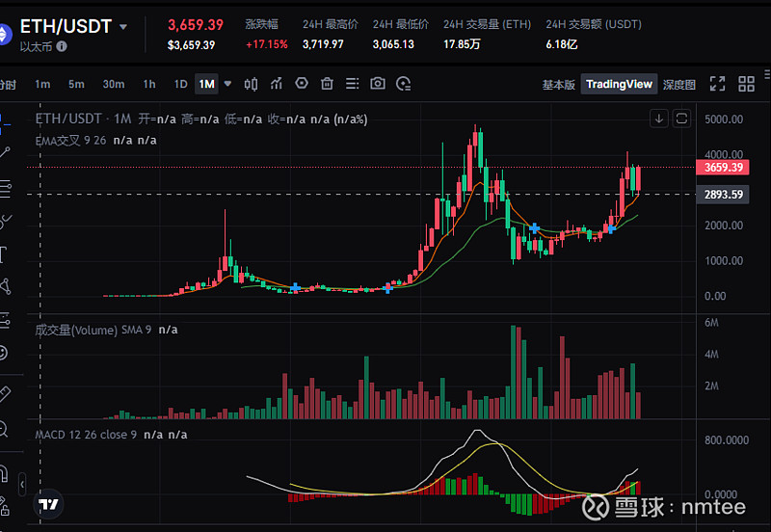Viewport: 771px width, 532px height.
Task: Click the red 3,659.39 header price
Action: click(x=196, y=25)
